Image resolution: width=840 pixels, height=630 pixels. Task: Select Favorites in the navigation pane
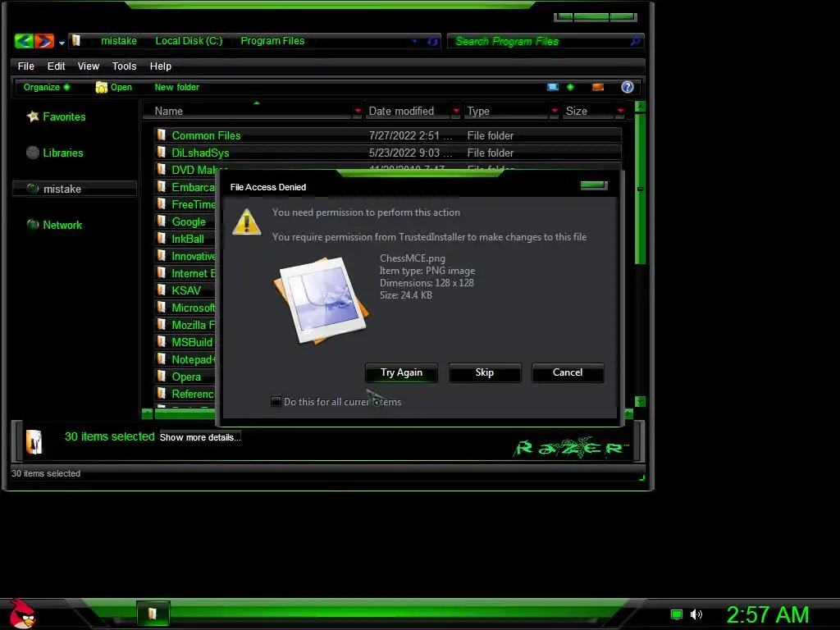pyautogui.click(x=56, y=116)
